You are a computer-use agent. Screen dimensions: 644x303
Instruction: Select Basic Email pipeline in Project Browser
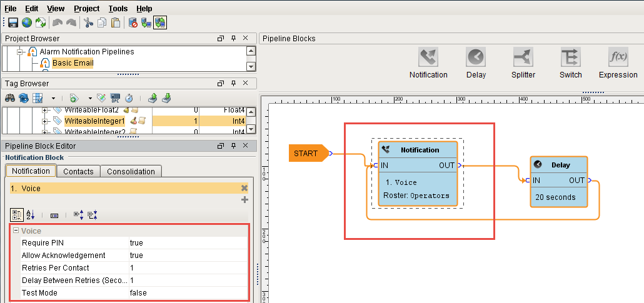tap(73, 63)
